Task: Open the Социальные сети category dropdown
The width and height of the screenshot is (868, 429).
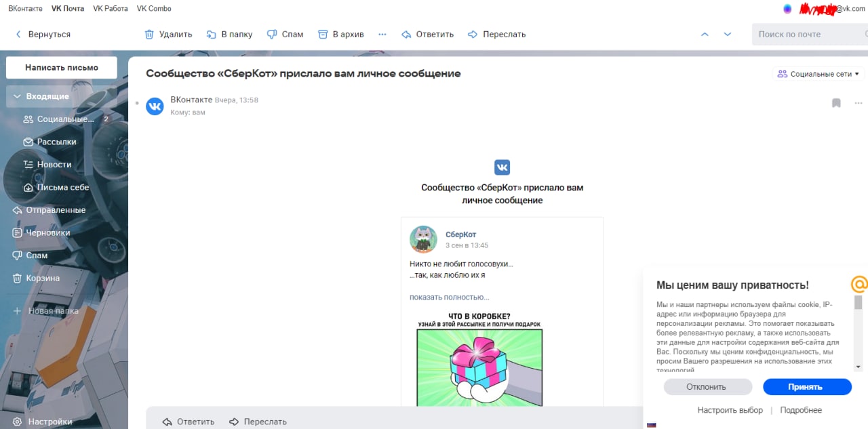Action: [818, 74]
